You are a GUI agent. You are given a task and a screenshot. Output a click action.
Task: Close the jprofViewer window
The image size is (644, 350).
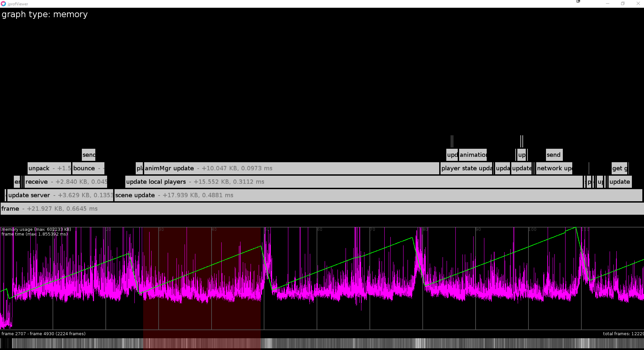pyautogui.click(x=638, y=4)
